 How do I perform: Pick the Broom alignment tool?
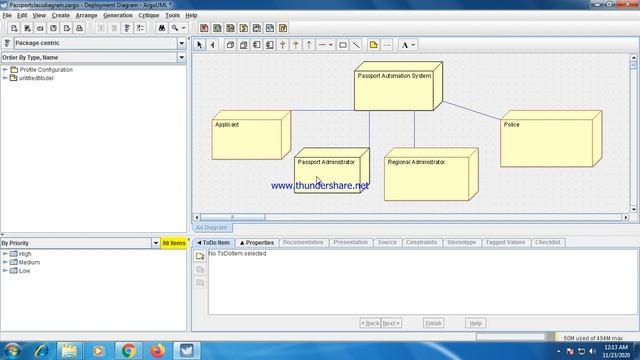[213, 45]
